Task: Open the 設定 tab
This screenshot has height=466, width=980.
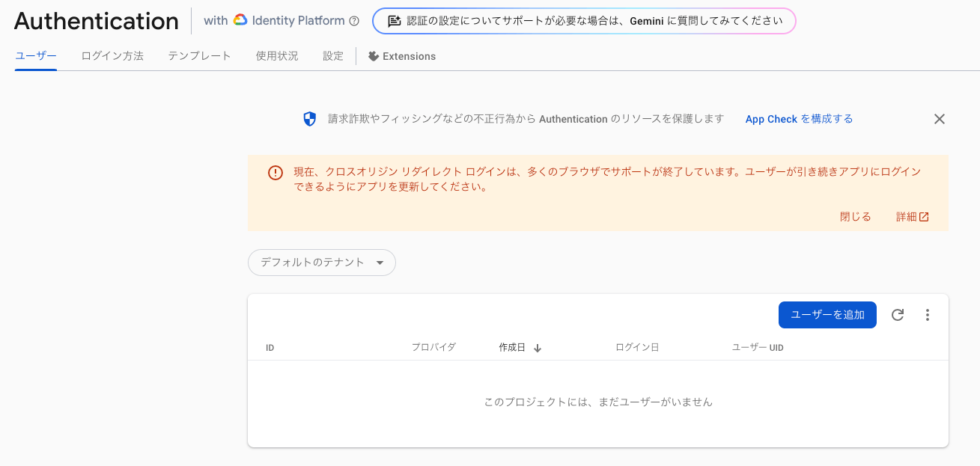Action: tap(333, 56)
